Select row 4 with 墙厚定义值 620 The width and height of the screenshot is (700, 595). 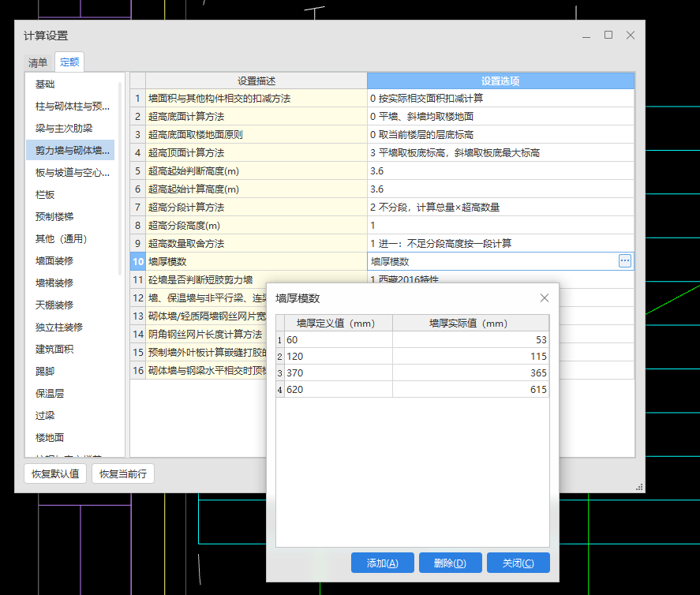(x=339, y=390)
